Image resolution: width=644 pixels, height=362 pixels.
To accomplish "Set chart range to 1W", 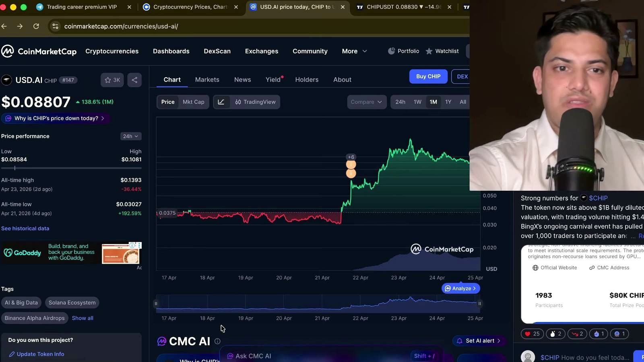I will point(417,102).
